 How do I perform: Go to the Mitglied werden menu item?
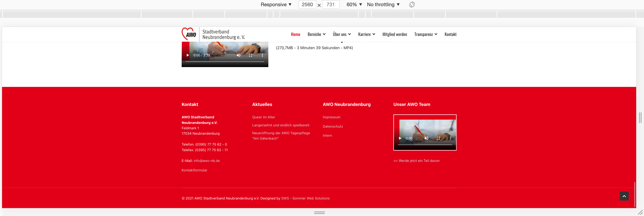[x=394, y=34]
